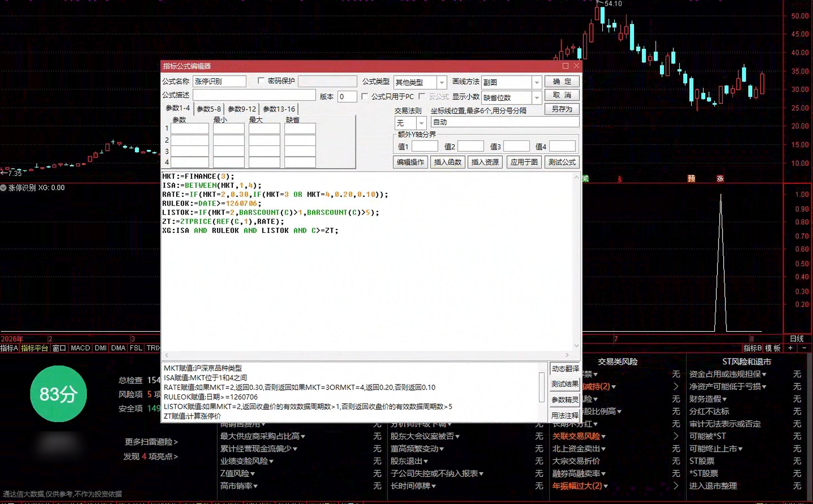Close the formula editor dialog
Viewport: 813px width, 504px height.
(576, 66)
